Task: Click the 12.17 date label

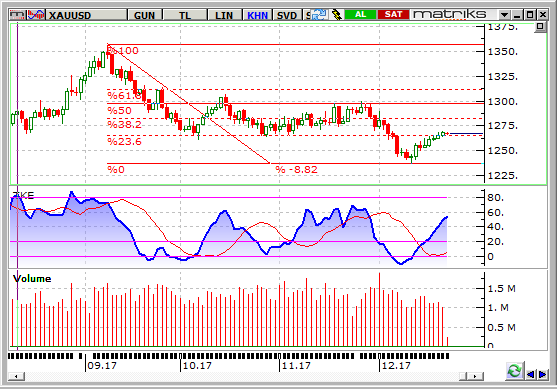Action: 396,366
